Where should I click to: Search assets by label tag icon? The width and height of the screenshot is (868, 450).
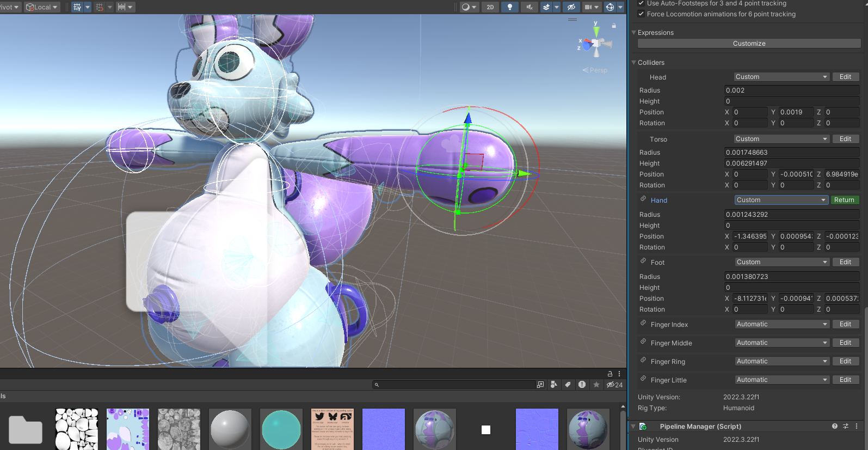568,385
